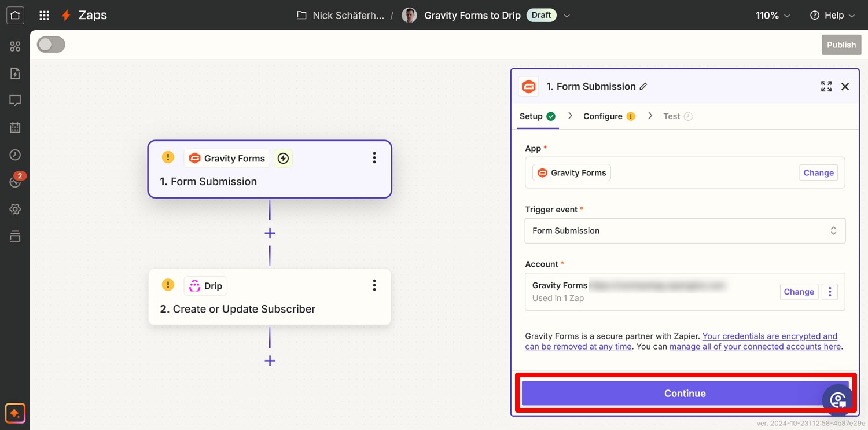Click Change button for the App
This screenshot has height=430, width=868.
818,172
